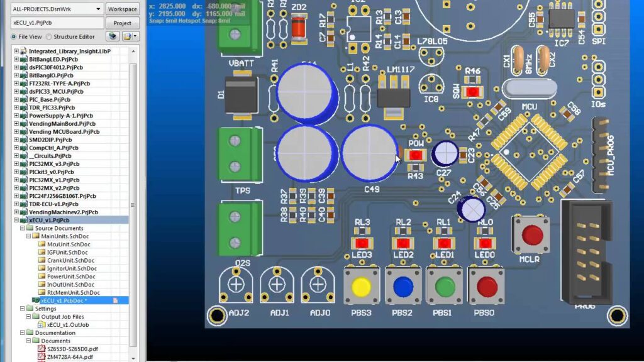This screenshot has width=644, height=362.
Task: Click the red MCLR reset button component
Action: pyautogui.click(x=531, y=235)
